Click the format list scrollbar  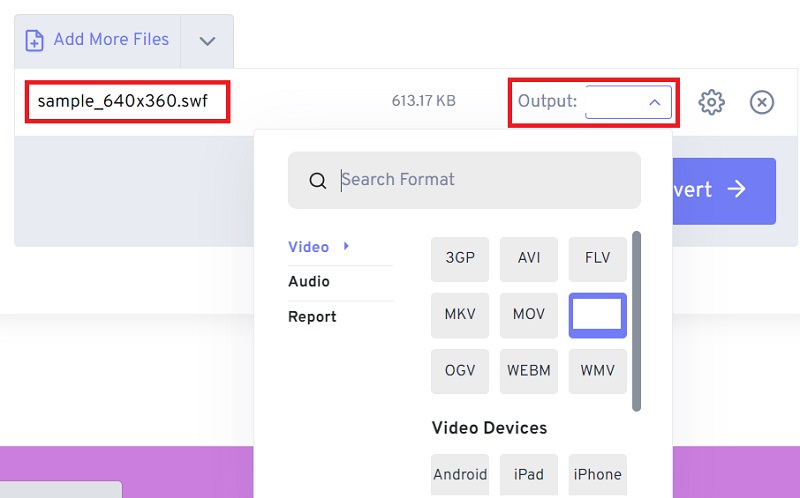click(x=636, y=320)
